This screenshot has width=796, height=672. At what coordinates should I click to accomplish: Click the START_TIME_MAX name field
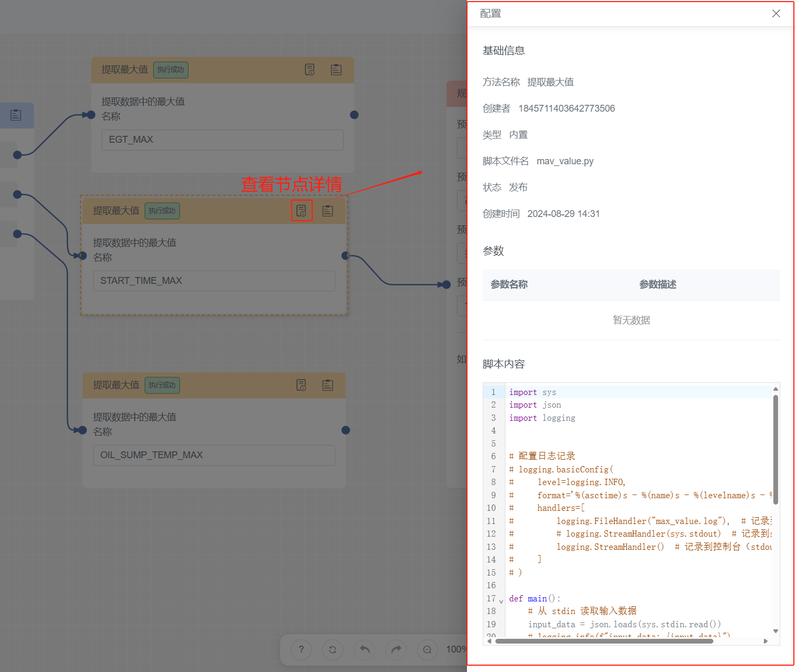pyautogui.click(x=214, y=281)
